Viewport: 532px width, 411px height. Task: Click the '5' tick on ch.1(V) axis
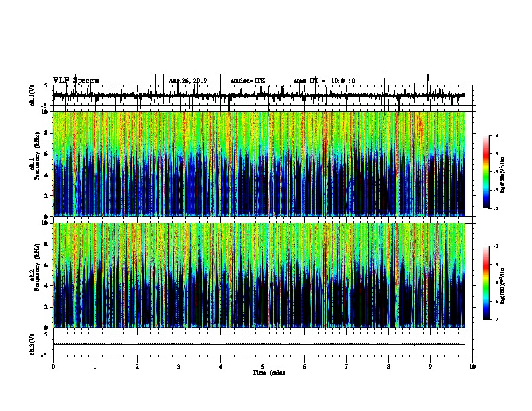[x=46, y=85]
